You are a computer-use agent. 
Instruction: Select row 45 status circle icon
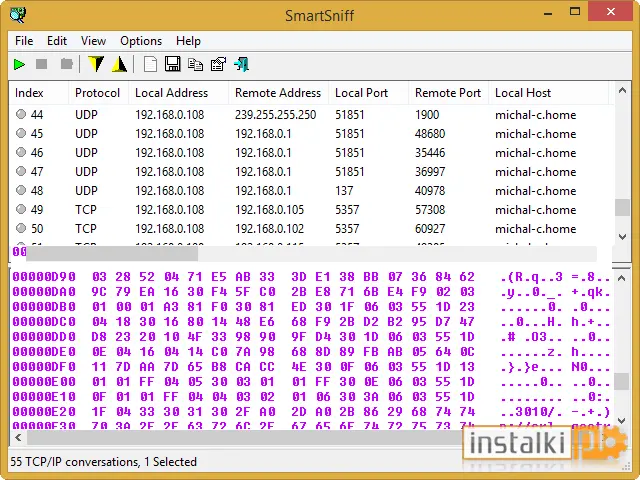click(21, 133)
